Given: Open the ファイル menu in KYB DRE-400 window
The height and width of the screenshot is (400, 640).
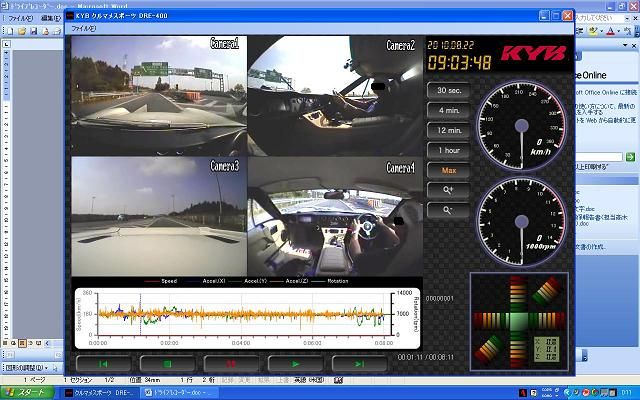Looking at the screenshot, I should pyautogui.click(x=83, y=29).
